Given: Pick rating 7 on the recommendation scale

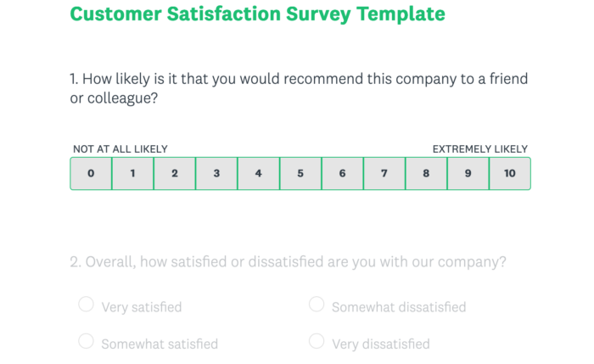Looking at the screenshot, I should pos(384,173).
